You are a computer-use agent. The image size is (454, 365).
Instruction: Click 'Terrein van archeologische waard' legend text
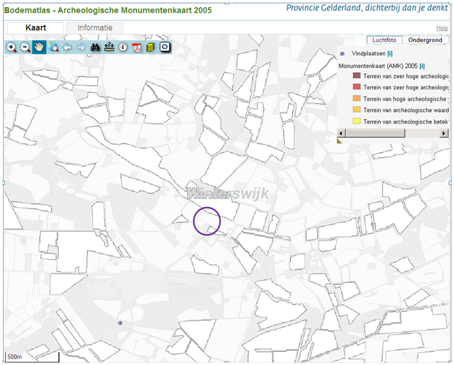click(406, 110)
